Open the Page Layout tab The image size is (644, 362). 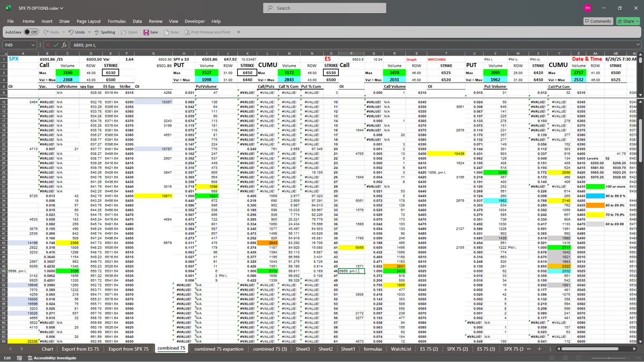click(89, 21)
